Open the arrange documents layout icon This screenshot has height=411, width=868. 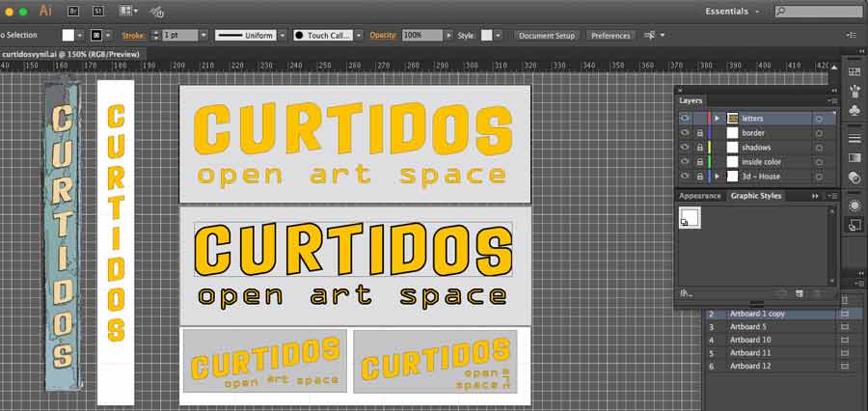click(x=127, y=11)
